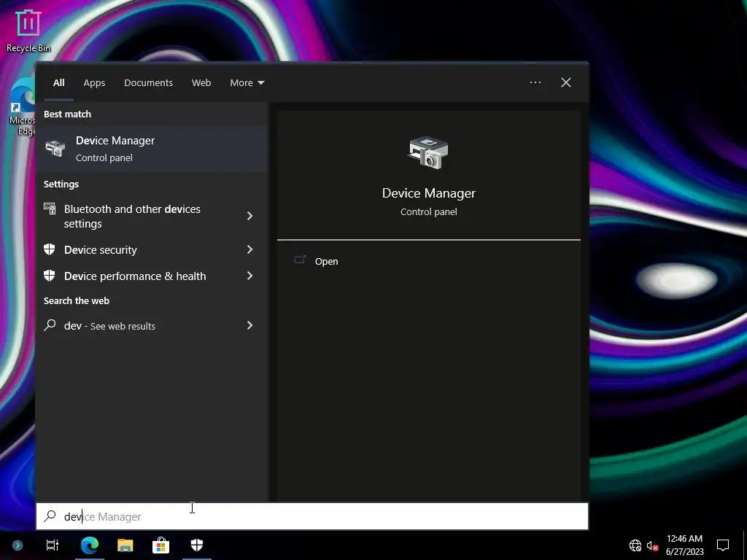
Task: Click Bluetooth and other devices settings icon
Action: click(50, 209)
